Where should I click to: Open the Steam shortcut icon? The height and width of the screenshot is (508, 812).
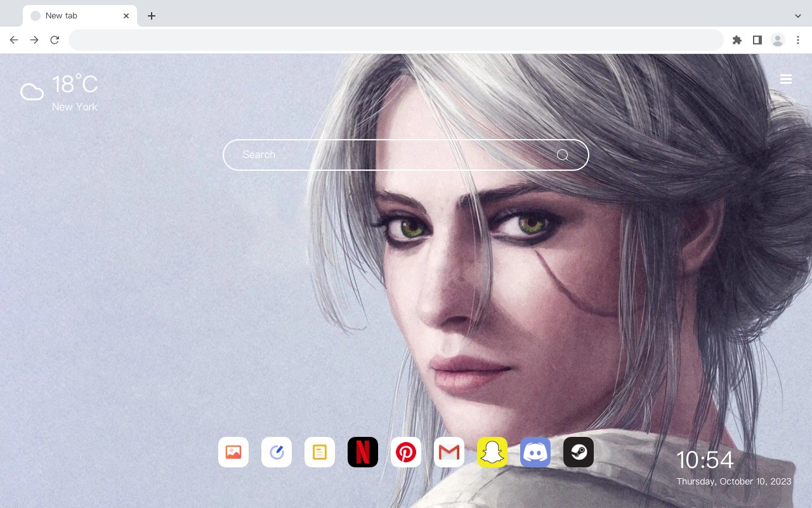click(x=579, y=452)
